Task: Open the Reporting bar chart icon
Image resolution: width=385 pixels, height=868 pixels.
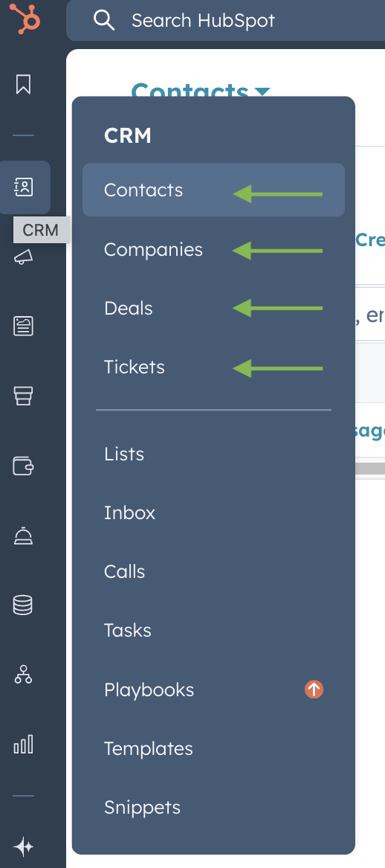Action: click(23, 745)
